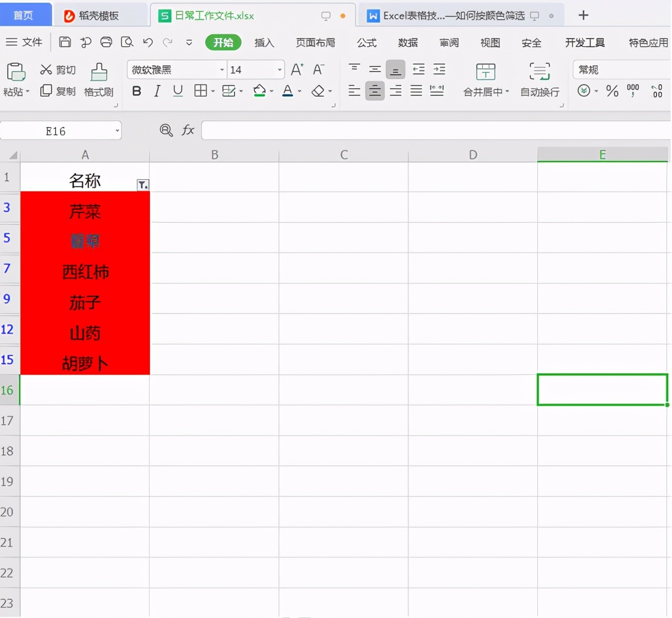
Task: Click the Align Bottom icon
Action: coord(396,70)
